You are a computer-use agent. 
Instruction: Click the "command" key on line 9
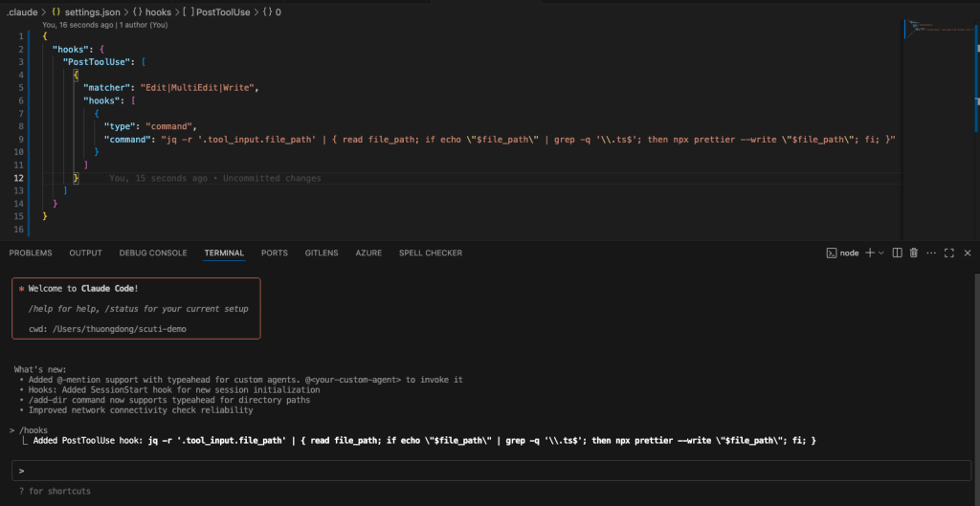tap(127, 140)
